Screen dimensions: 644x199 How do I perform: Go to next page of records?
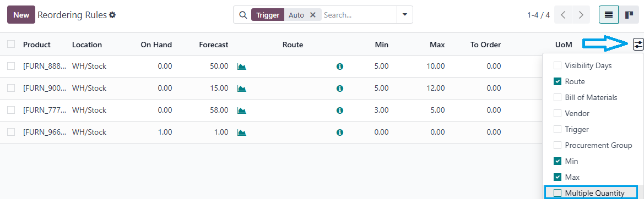point(581,15)
